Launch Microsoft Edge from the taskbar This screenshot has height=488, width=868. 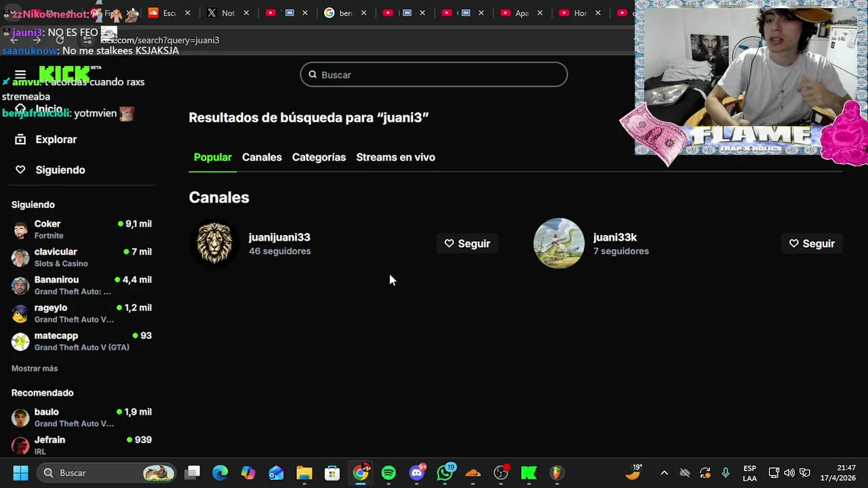pos(220,472)
